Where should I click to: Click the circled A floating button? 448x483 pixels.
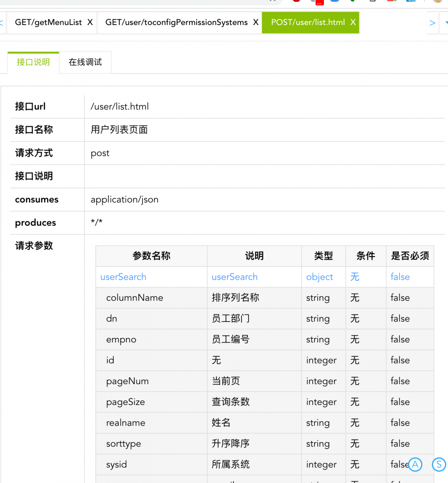(415, 464)
